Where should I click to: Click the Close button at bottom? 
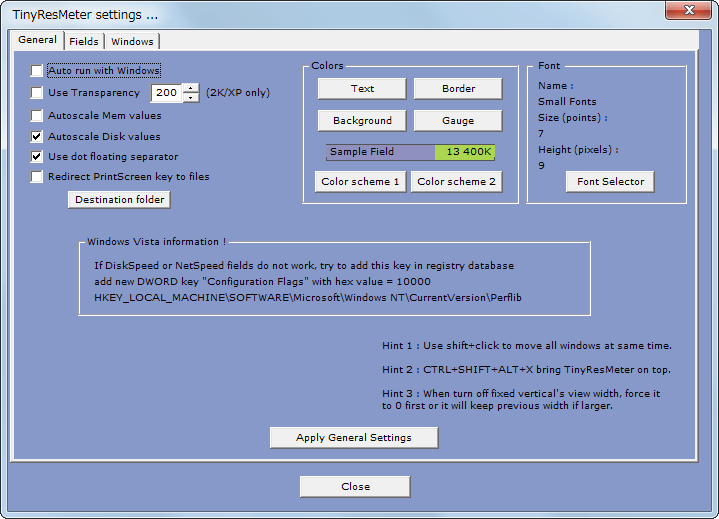click(355, 486)
